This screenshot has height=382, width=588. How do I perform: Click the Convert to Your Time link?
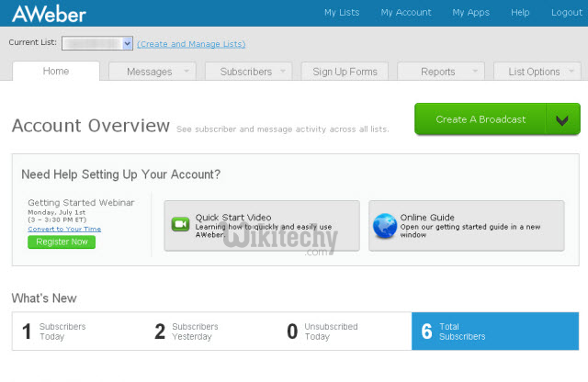click(64, 229)
